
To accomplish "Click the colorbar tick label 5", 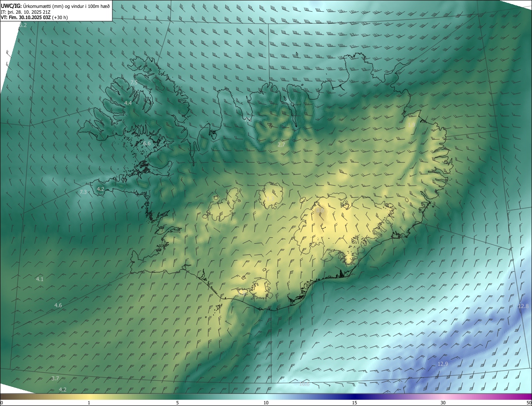I will click(177, 403).
